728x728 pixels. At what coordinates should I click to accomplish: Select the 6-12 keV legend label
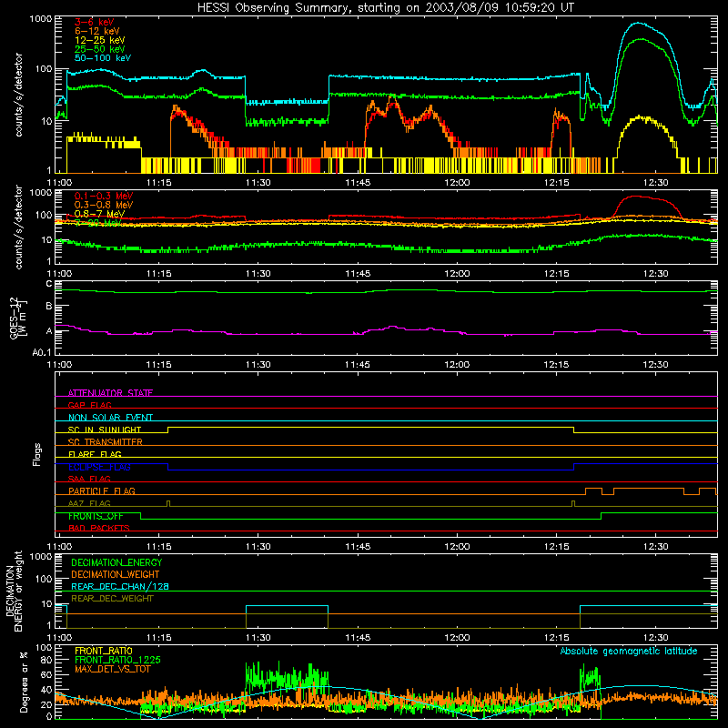(96, 31)
